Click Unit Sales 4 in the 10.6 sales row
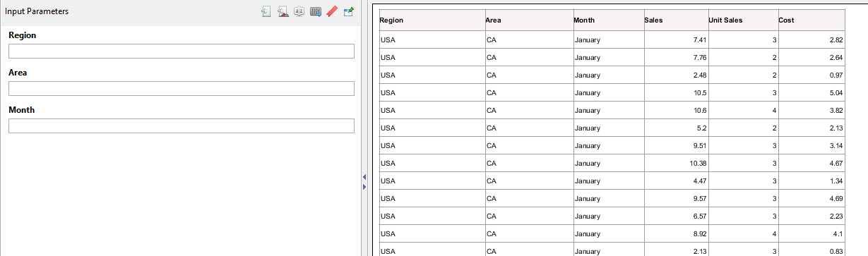This screenshot has height=256, width=868. [775, 110]
